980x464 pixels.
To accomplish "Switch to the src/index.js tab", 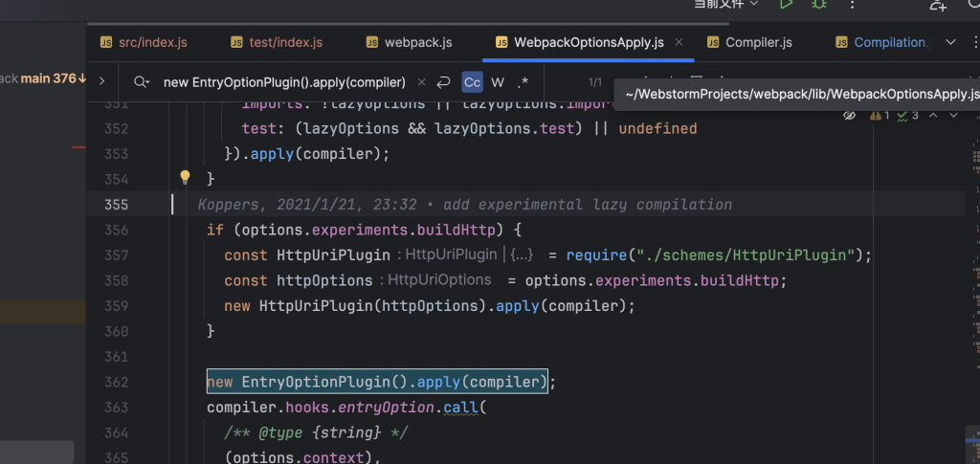I will (x=144, y=42).
